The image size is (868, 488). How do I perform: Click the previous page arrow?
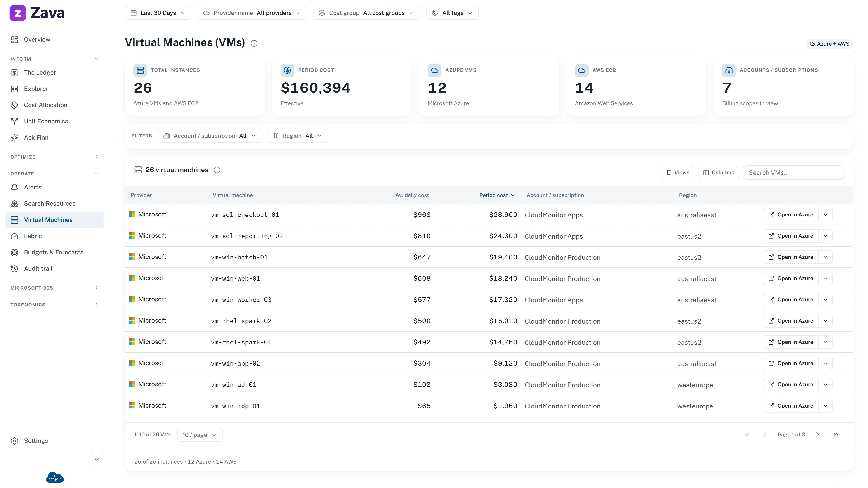pos(765,435)
